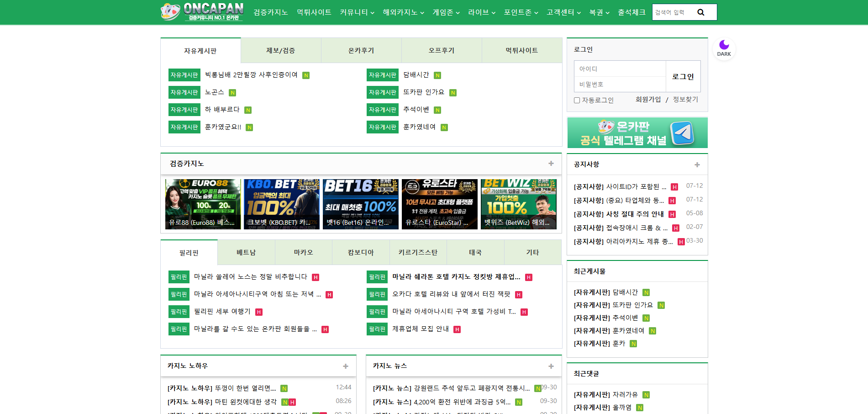The width and height of the screenshot is (868, 414).
Task: Enable the 자동로그인 checkbox
Action: click(577, 100)
